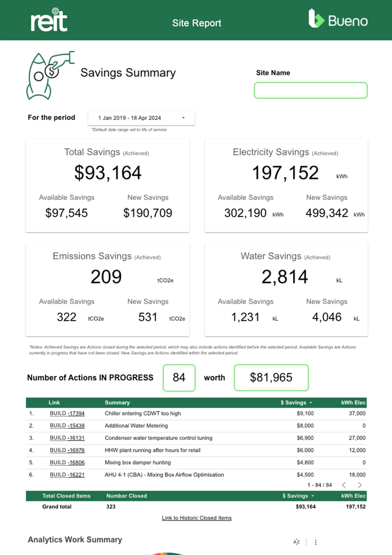392x555 pixels.
Task: Open the BUILD-16131 action link
Action: pyautogui.click(x=67, y=438)
